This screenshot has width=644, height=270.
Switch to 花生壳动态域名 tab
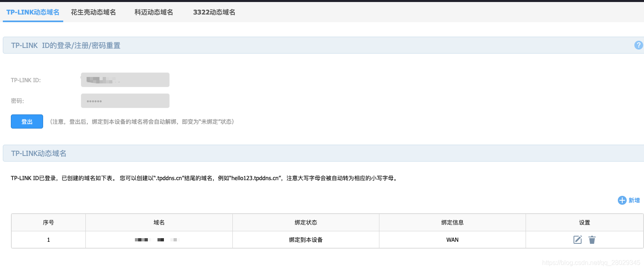coord(93,12)
